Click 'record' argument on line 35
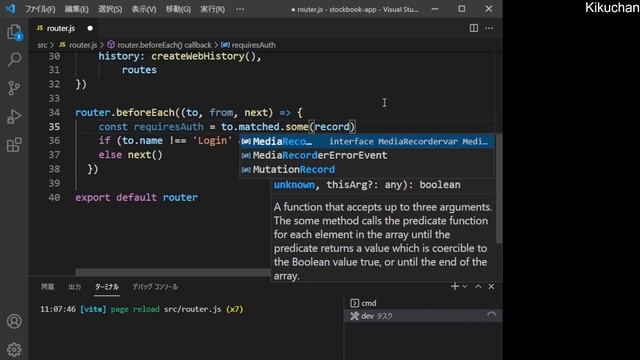 click(x=332, y=127)
